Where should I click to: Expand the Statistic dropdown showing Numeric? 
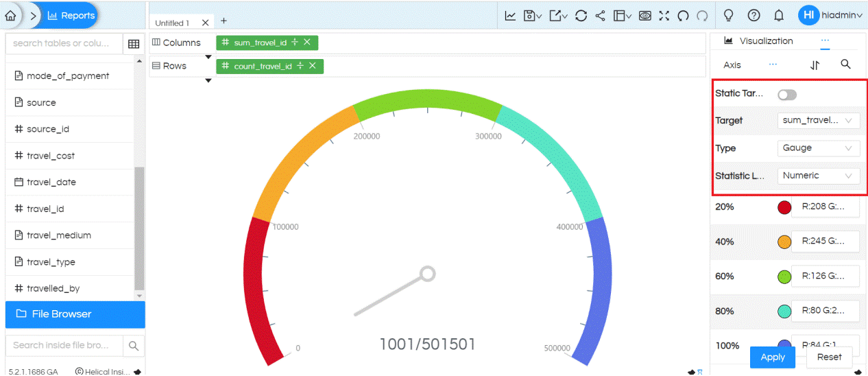point(819,176)
